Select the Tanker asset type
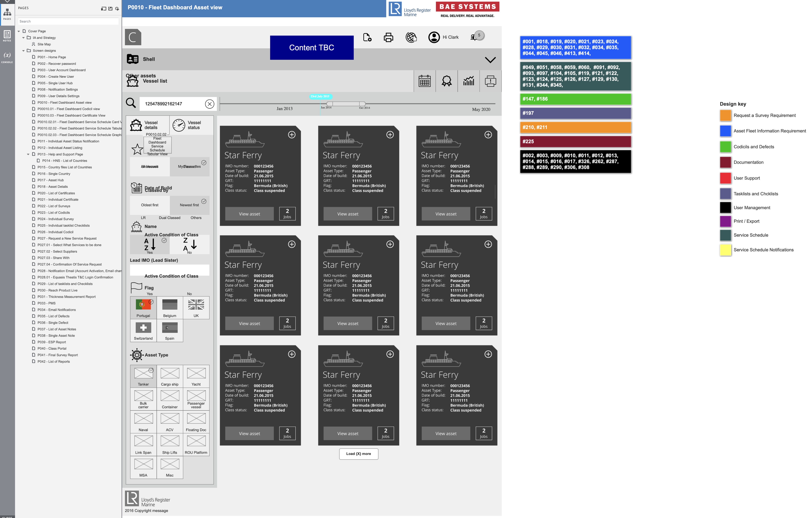This screenshot has width=812, height=518. click(x=143, y=376)
